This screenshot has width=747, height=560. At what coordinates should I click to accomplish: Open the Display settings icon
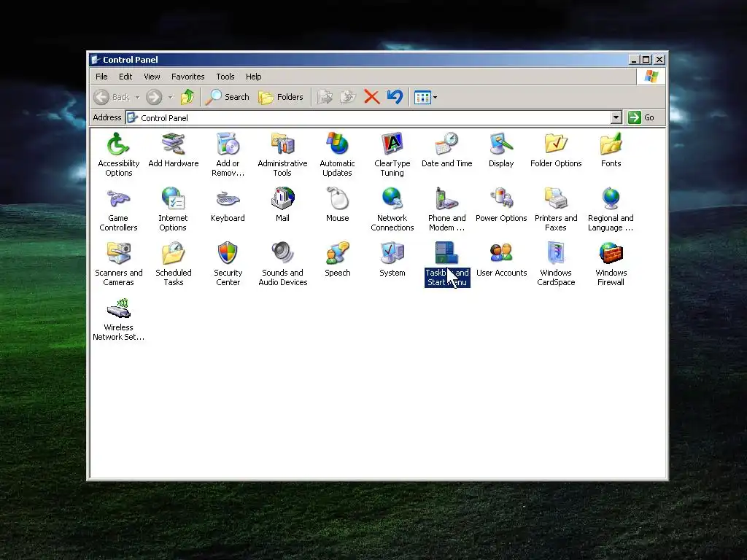501,144
